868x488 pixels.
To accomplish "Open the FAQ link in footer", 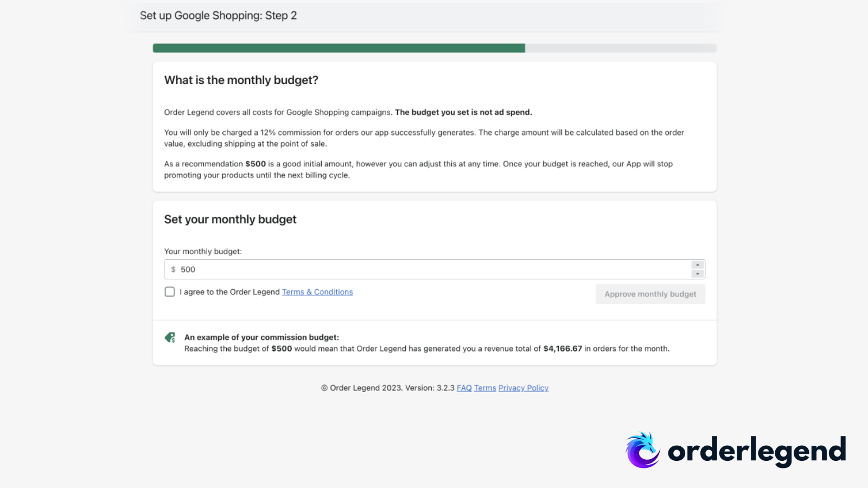I will (x=464, y=388).
